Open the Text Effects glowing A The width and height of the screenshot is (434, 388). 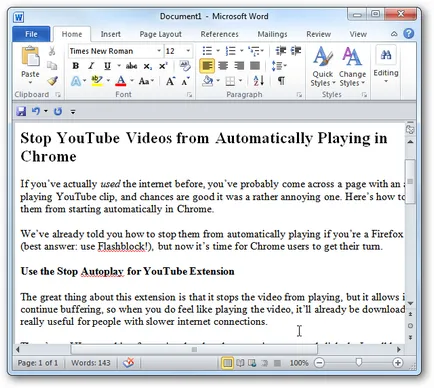click(x=76, y=81)
